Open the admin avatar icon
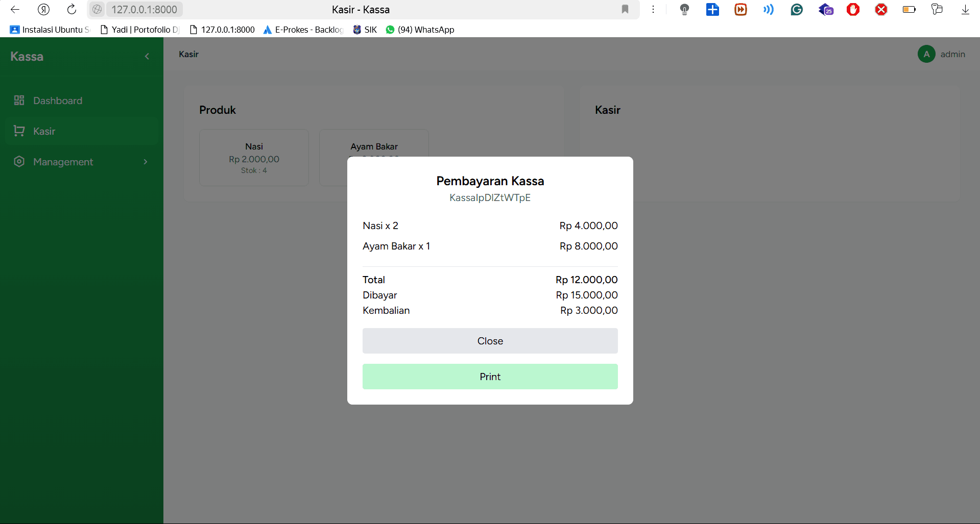 (926, 54)
